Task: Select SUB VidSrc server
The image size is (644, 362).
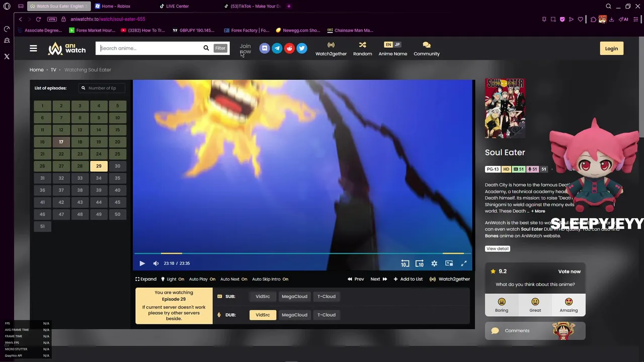Action: 263,297
